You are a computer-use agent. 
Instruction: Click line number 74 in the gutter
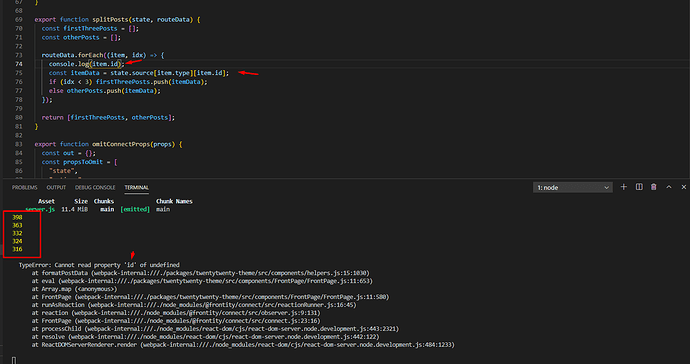click(18, 64)
